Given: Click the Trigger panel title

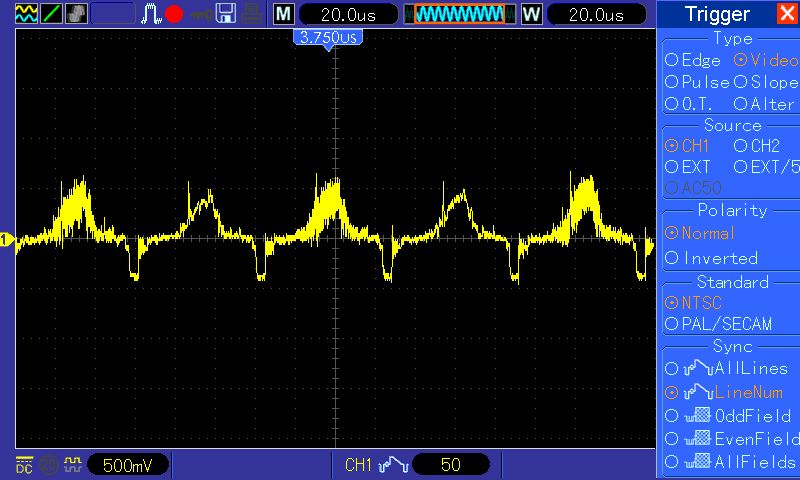Looking at the screenshot, I should click(x=717, y=14).
